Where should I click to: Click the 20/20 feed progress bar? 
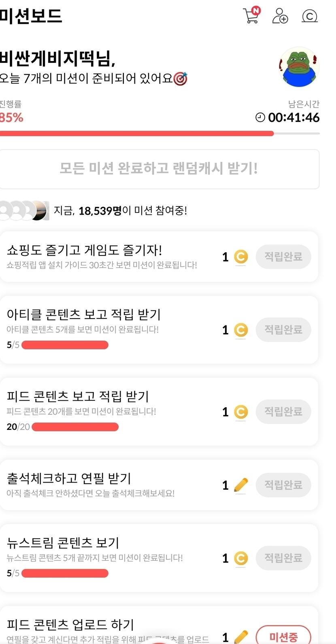(75, 427)
